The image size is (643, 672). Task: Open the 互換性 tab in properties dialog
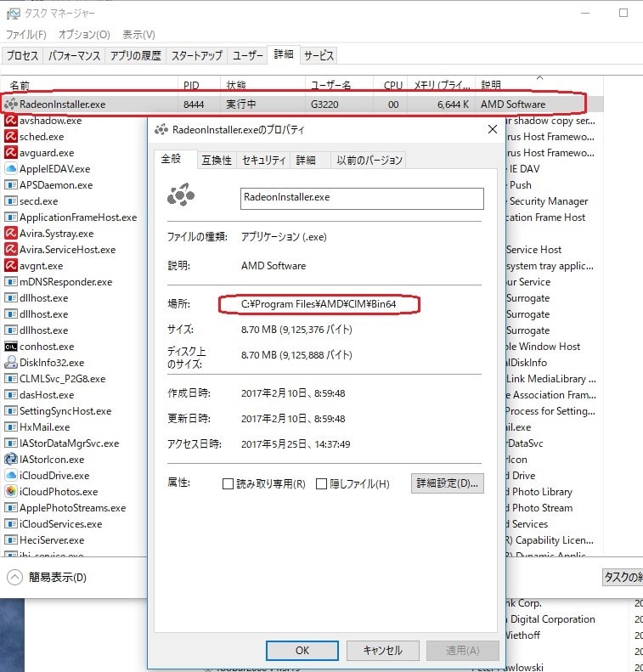217,161
